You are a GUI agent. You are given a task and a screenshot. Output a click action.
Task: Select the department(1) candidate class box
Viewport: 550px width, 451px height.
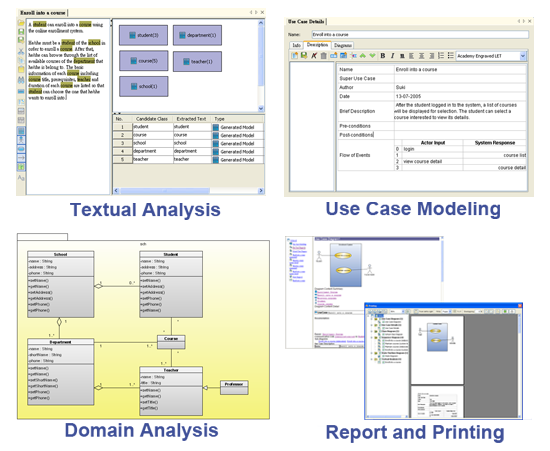[x=197, y=35]
